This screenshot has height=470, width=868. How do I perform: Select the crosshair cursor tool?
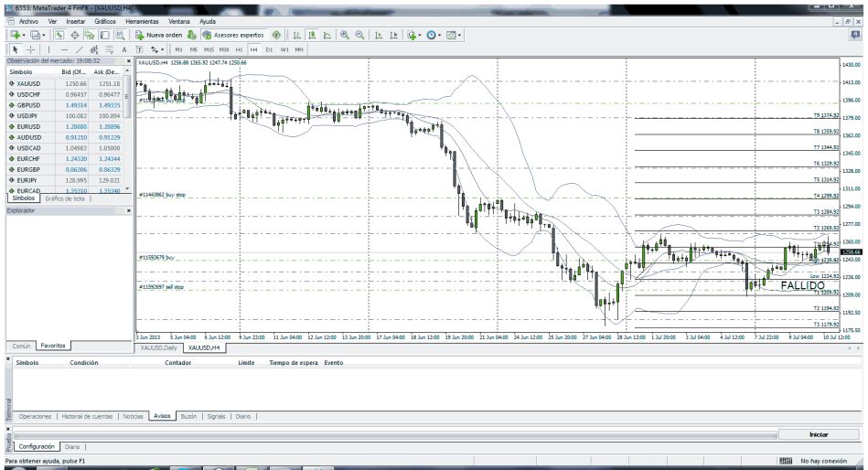(x=30, y=48)
